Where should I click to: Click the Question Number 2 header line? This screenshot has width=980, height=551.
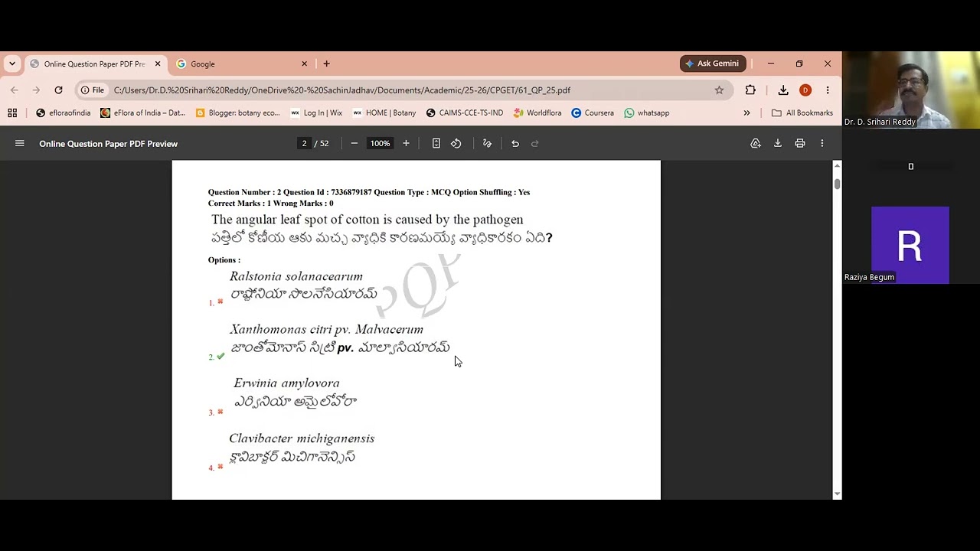[369, 192]
